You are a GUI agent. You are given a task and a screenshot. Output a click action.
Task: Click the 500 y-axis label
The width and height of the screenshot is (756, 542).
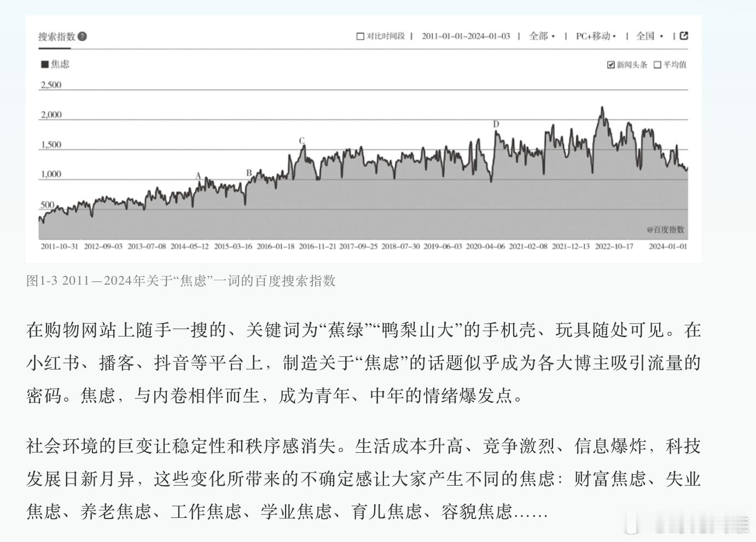tap(48, 205)
